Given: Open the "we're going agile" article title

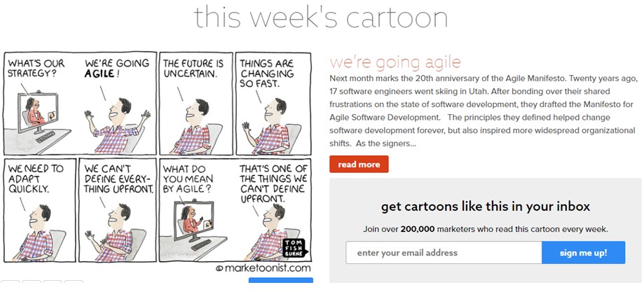Looking at the screenshot, I should pyautogui.click(x=395, y=62).
